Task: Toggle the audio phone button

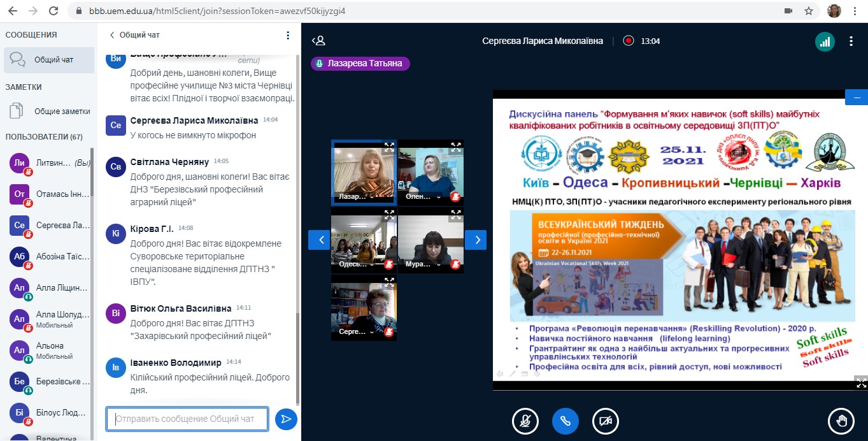Action: click(x=566, y=421)
